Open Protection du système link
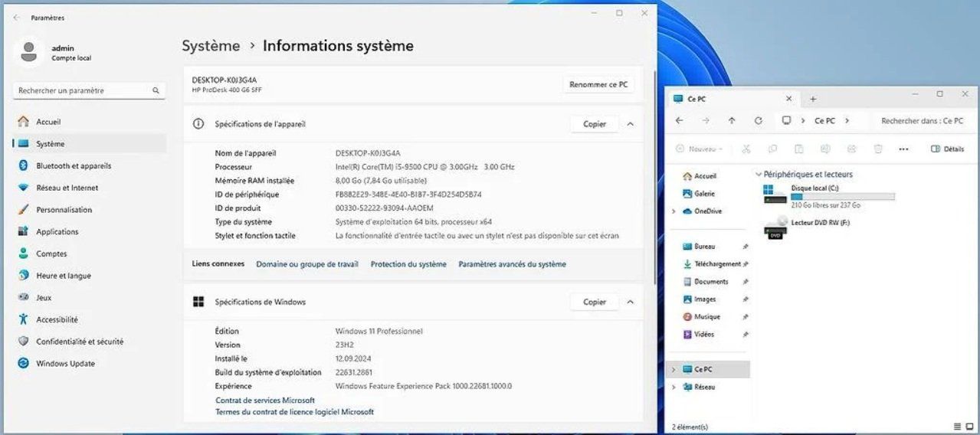 pyautogui.click(x=408, y=264)
